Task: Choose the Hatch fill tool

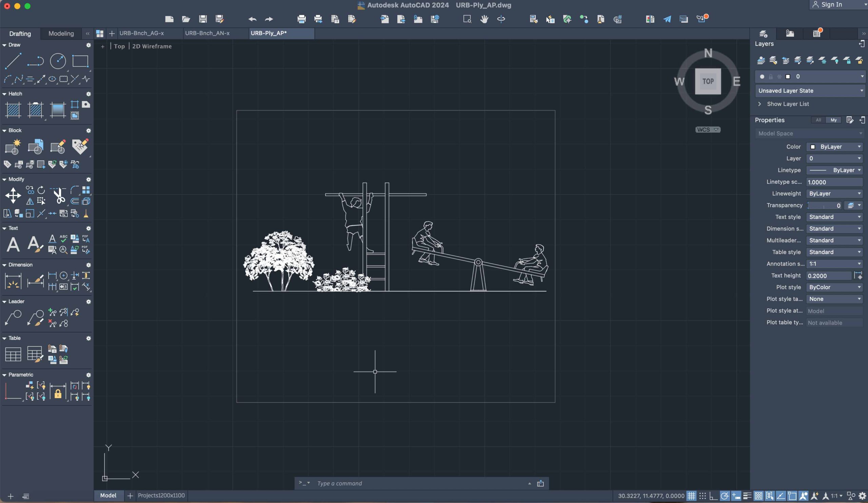Action: pos(13,110)
